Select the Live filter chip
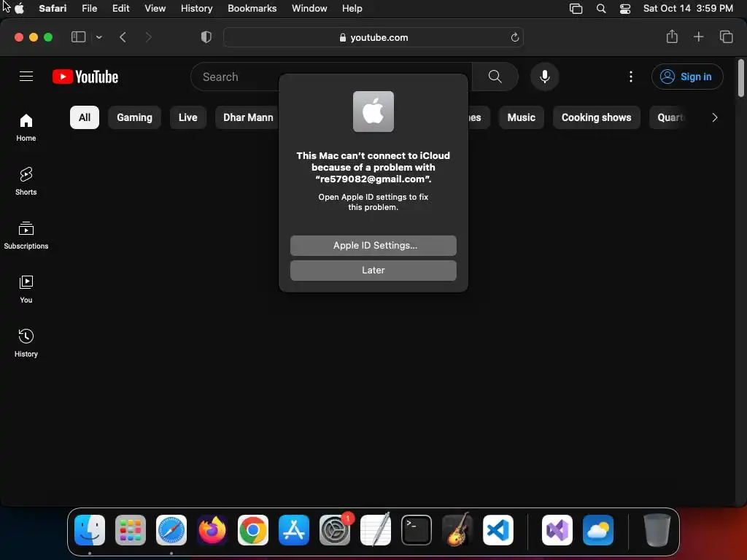 [187, 117]
